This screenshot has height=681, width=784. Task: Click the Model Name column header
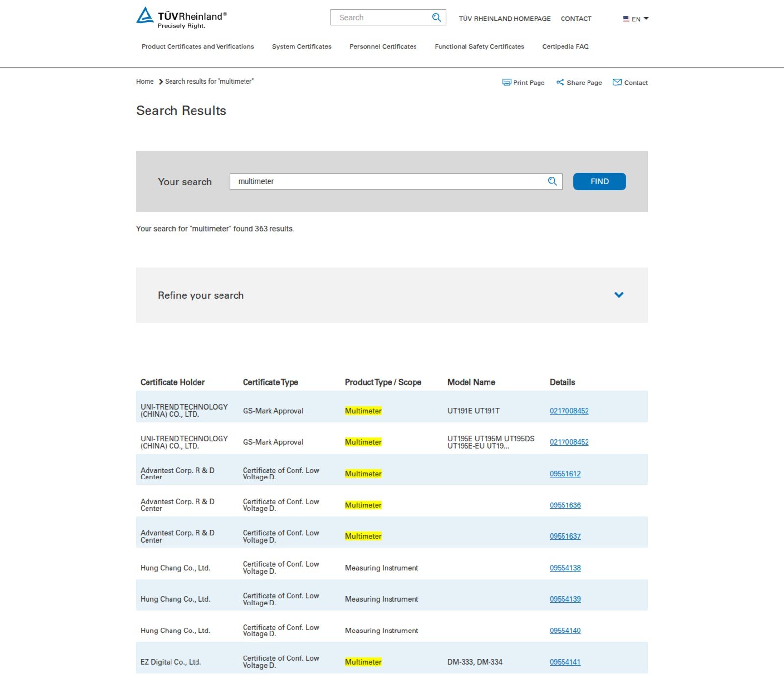tap(471, 382)
